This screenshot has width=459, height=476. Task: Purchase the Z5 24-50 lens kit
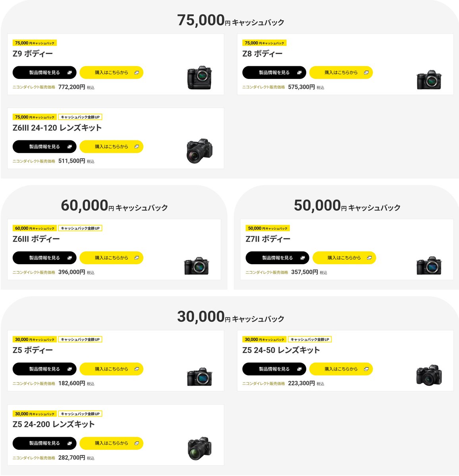click(x=341, y=369)
